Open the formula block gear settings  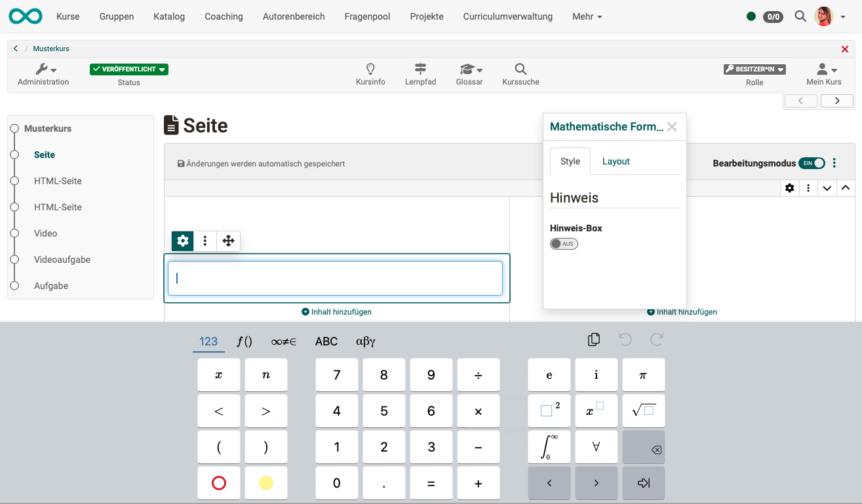[183, 241]
